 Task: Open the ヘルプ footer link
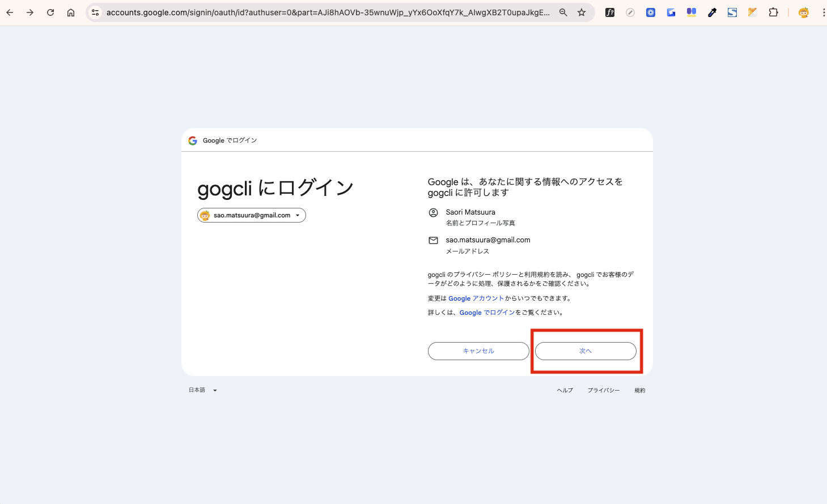coord(565,390)
